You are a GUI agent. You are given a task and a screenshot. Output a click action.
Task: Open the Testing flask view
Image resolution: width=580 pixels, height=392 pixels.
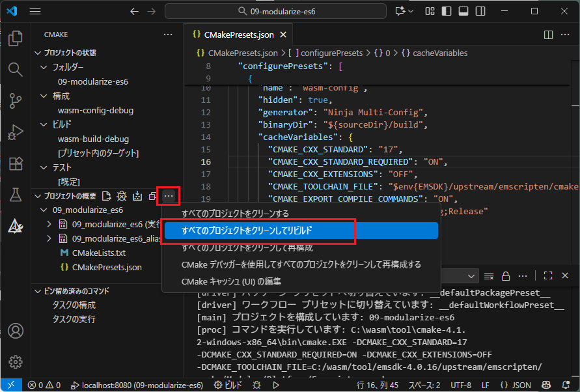pyautogui.click(x=15, y=195)
